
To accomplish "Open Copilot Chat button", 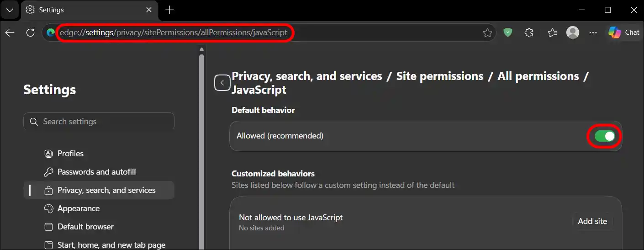I will [x=624, y=32].
